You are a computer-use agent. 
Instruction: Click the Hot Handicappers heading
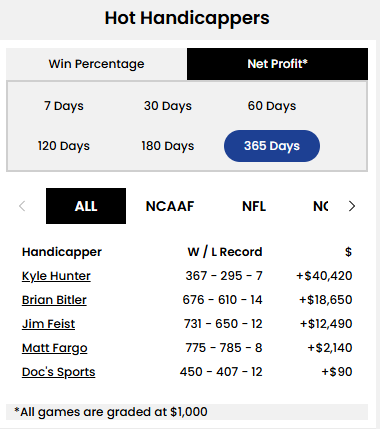click(187, 18)
